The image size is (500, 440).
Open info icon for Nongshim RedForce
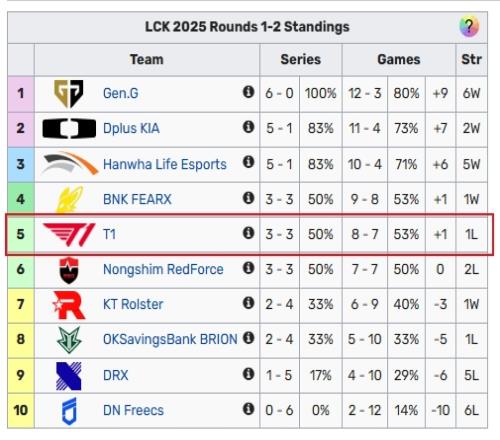248,268
